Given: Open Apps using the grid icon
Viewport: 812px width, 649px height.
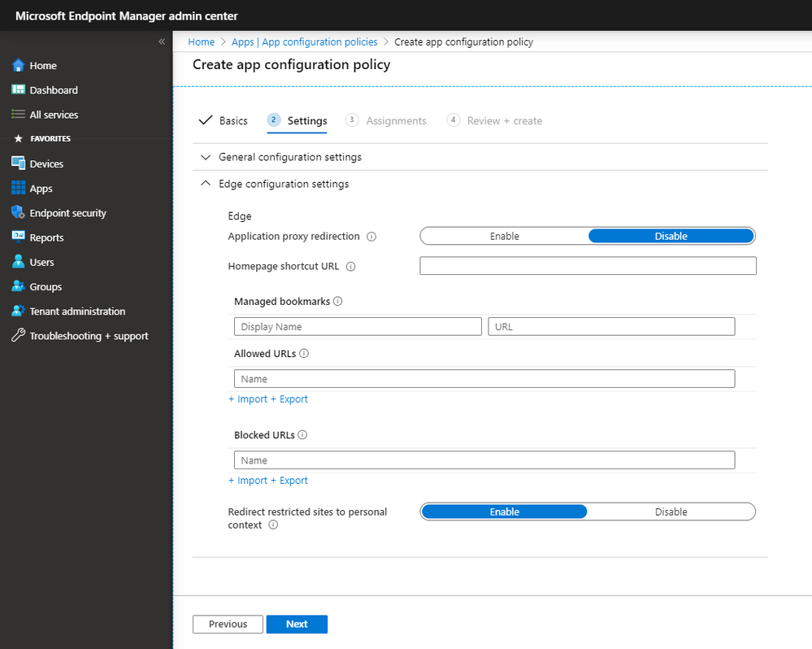Looking at the screenshot, I should pos(18,189).
